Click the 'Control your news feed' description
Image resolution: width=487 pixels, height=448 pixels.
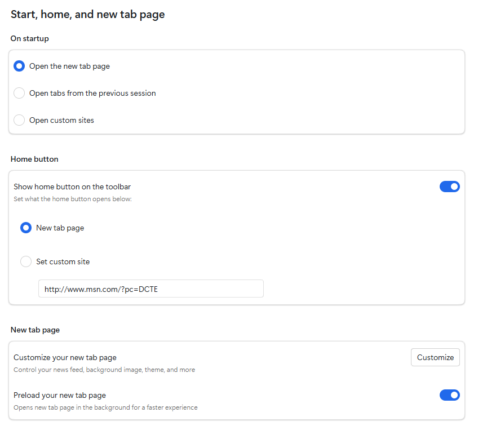point(104,370)
